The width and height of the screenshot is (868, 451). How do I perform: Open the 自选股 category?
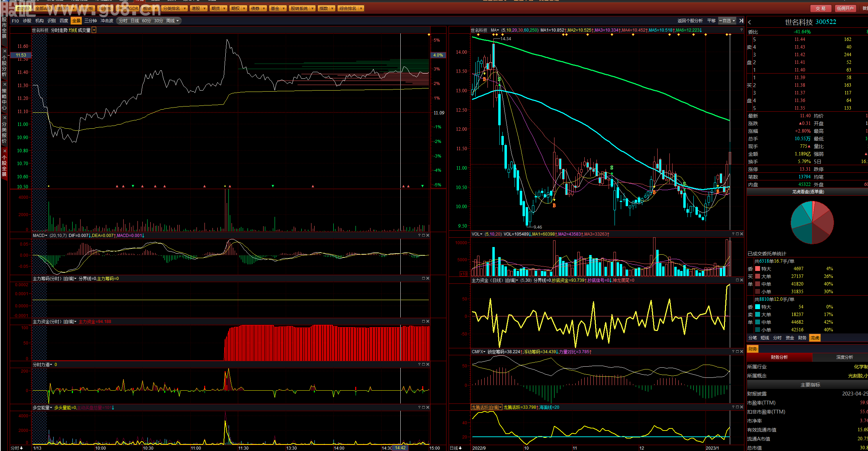pyautogui.click(x=23, y=8)
